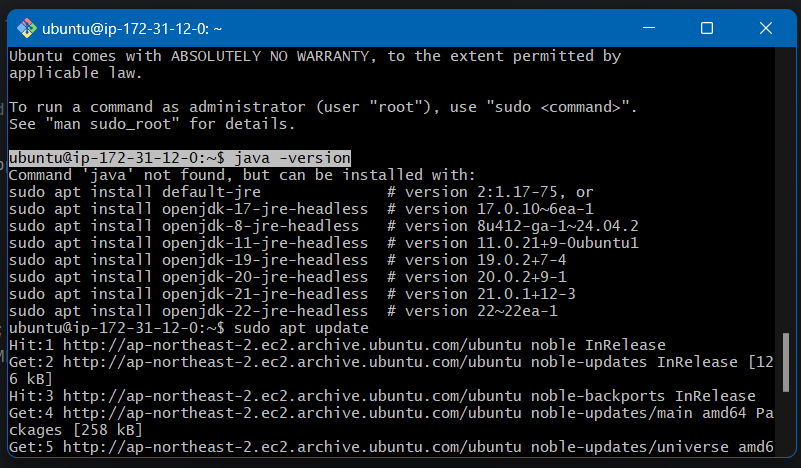This screenshot has width=801, height=468.
Task: Click the 'To run a command as administrator' line
Action: tap(323, 107)
